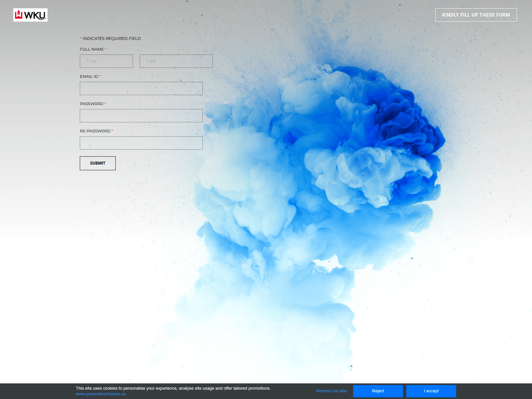Screen dimensions: 532x399
Task: Click the Full Name label
Action: (x=93, y=49)
